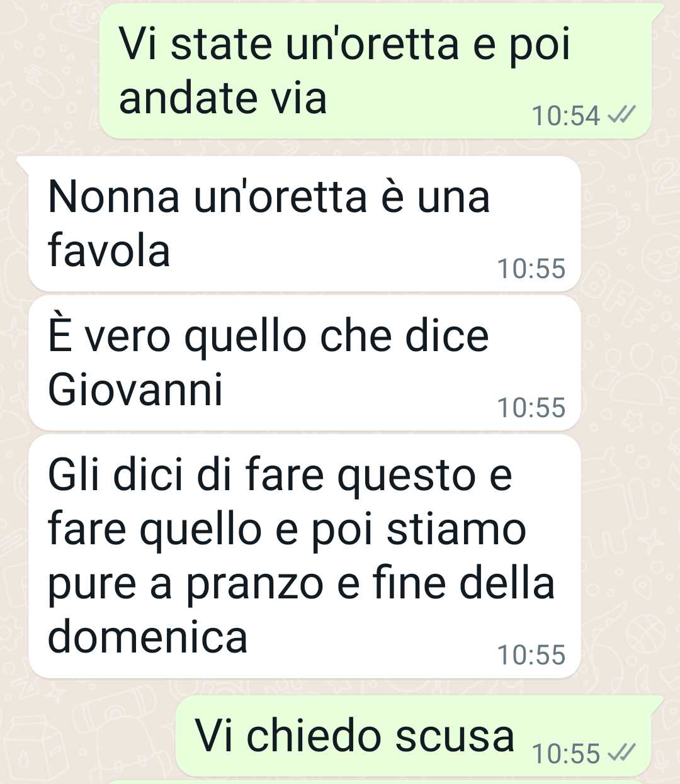Viewport: 680px width, 784px height.
Task: Click the 10:54 timestamp of the first message
Action: click(x=566, y=116)
